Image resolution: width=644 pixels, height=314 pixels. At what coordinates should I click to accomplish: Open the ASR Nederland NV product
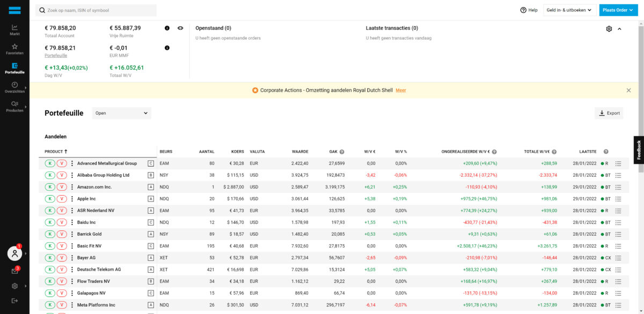click(x=96, y=210)
